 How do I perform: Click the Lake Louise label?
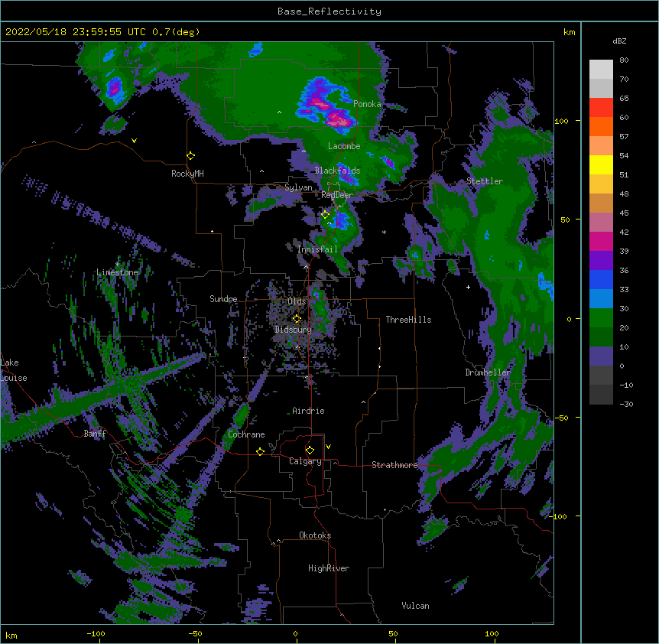pos(14,370)
